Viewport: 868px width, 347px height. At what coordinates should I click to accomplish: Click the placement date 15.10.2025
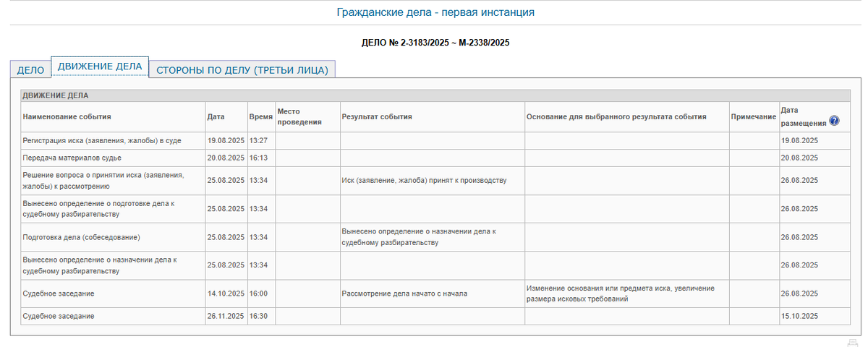(x=799, y=317)
